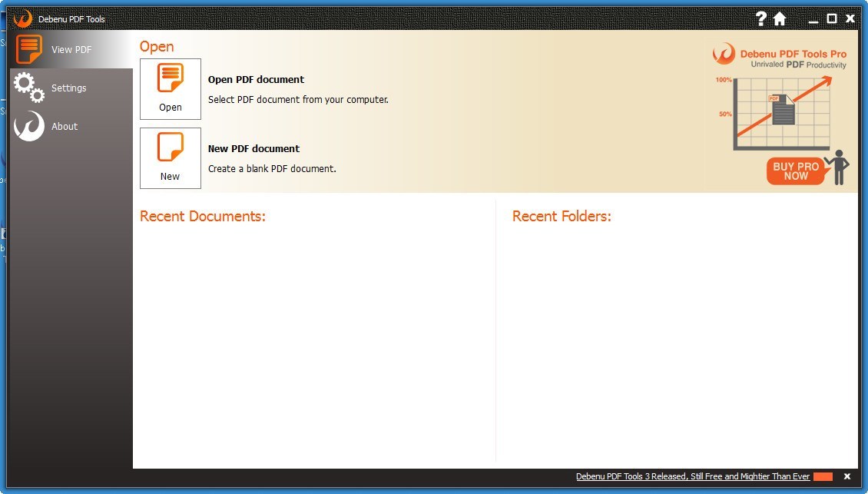Open the Settings sidebar section
The image size is (868, 494).
pyautogui.click(x=71, y=88)
